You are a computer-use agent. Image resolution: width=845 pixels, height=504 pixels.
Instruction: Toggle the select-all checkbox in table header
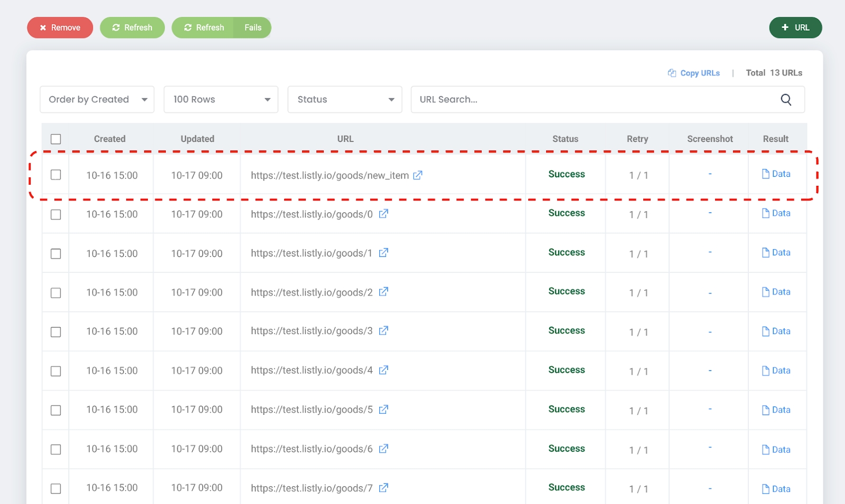coord(55,139)
